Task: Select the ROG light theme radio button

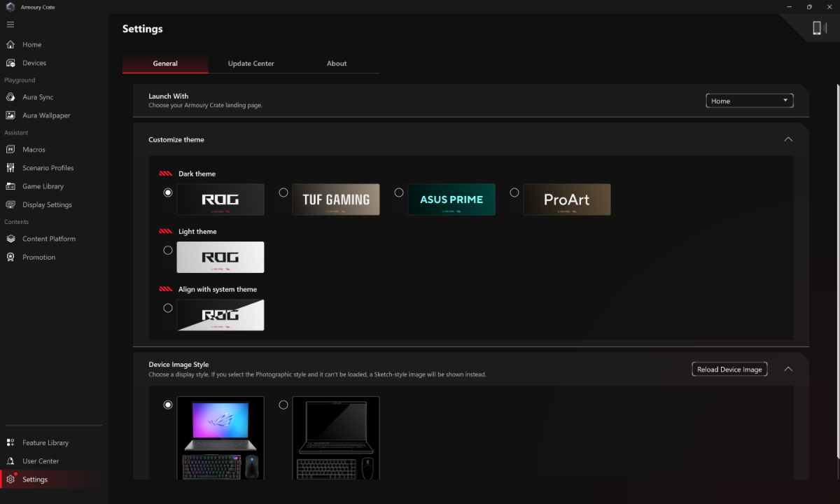Action: 168,250
